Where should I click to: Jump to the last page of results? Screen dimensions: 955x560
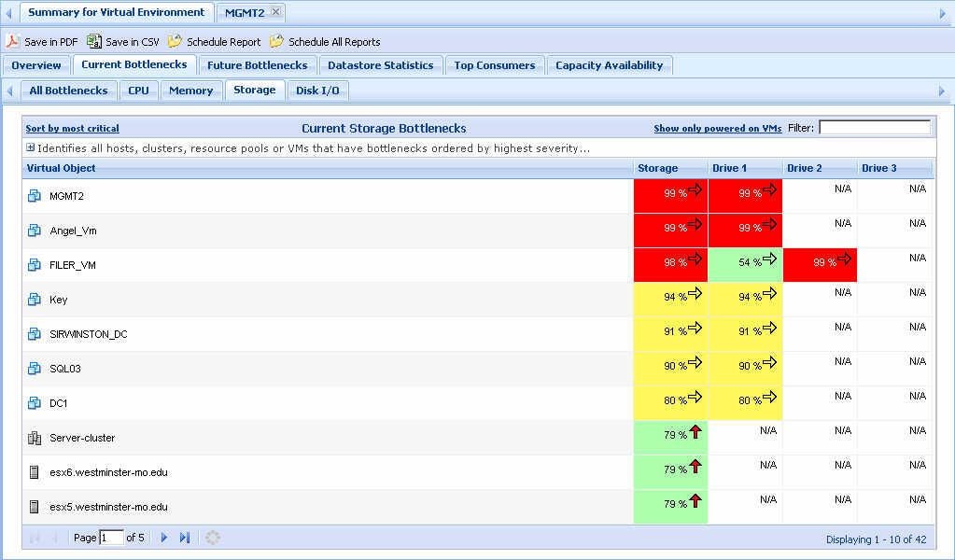tap(185, 538)
